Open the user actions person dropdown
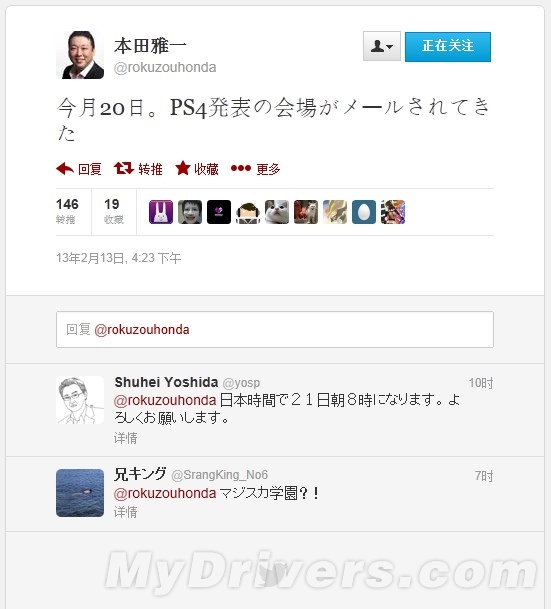 (x=382, y=46)
